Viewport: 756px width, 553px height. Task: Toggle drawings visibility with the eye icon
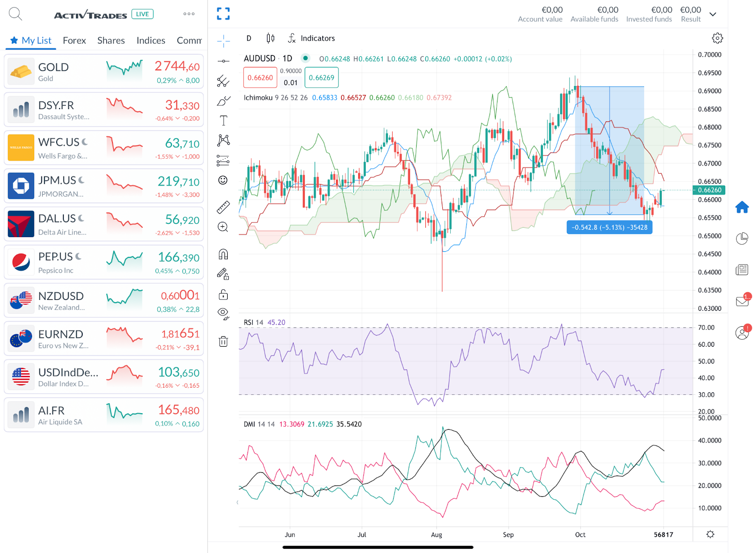[x=223, y=313]
